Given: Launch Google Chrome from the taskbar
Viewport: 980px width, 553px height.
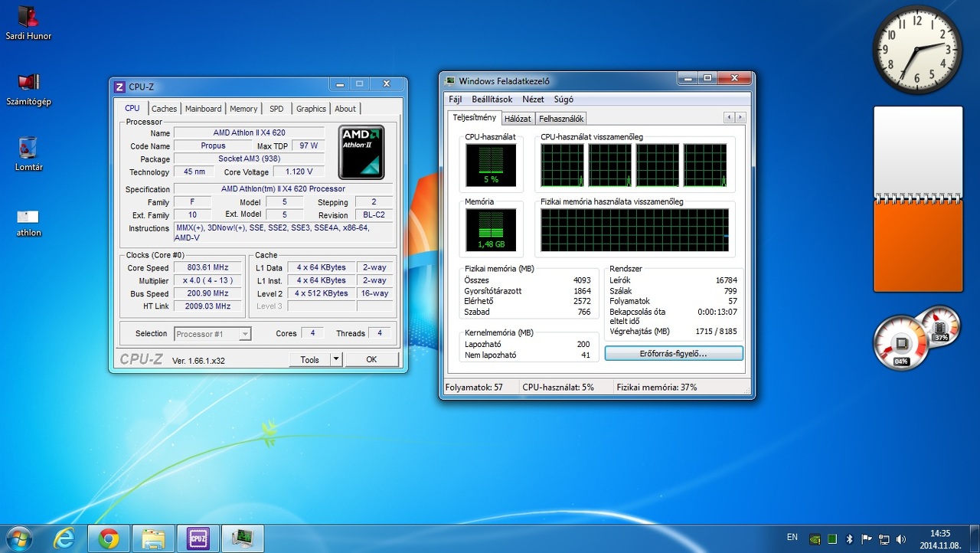Looking at the screenshot, I should coord(109,539).
